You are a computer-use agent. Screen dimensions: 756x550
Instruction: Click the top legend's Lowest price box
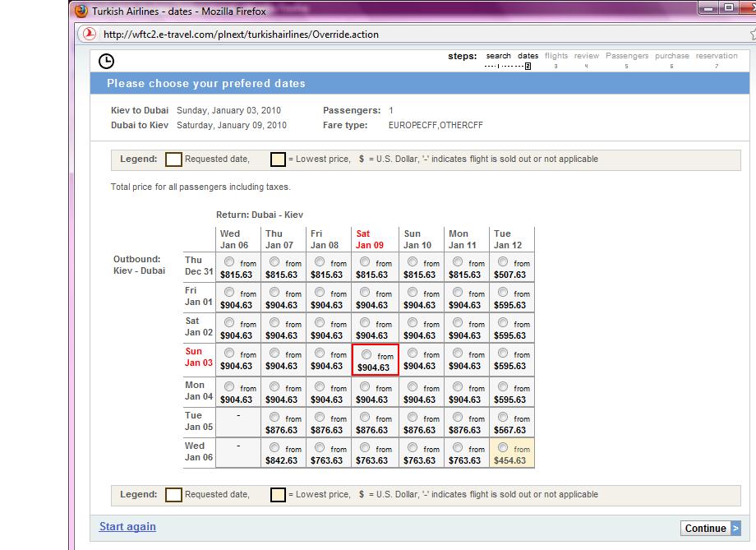click(x=279, y=159)
